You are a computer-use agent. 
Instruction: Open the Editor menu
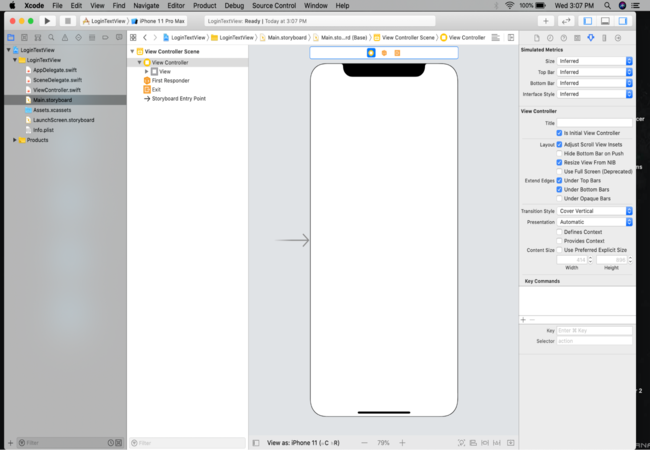click(176, 5)
